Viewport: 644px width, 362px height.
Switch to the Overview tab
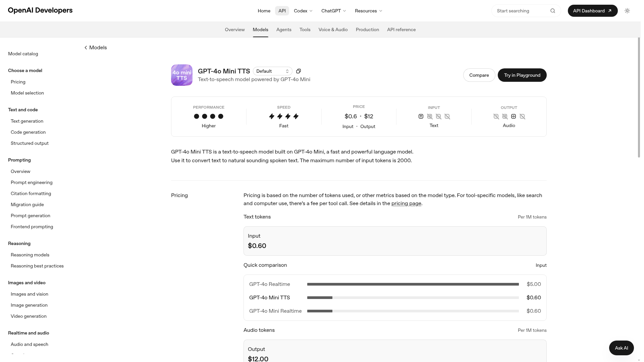click(235, 29)
